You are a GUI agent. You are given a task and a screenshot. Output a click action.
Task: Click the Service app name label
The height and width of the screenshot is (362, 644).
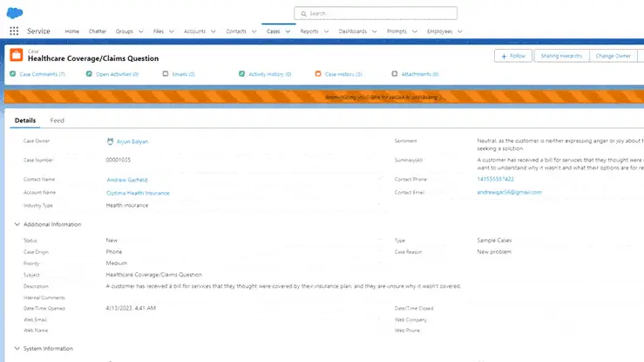(38, 31)
